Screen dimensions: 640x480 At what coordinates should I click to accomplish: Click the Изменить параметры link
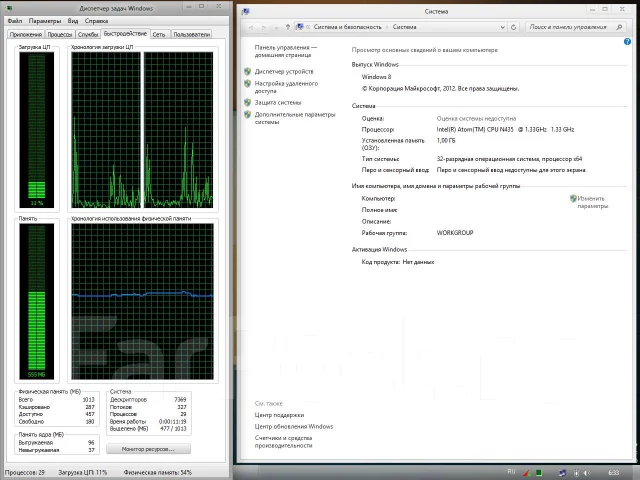pos(592,202)
